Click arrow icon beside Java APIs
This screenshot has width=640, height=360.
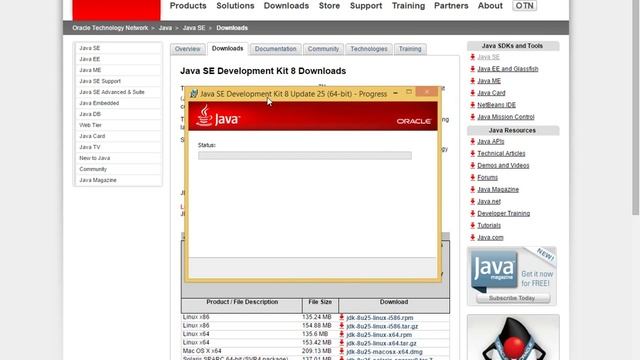tap(472, 142)
